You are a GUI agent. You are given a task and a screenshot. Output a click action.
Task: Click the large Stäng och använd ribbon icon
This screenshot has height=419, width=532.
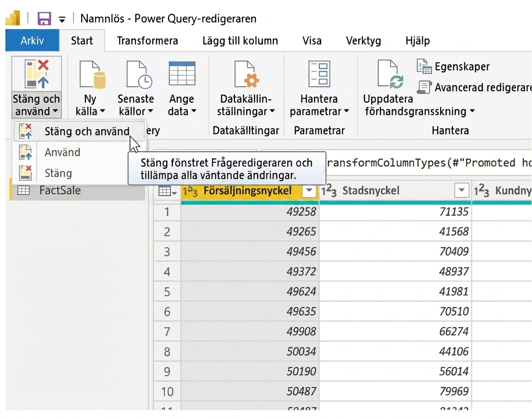click(37, 74)
